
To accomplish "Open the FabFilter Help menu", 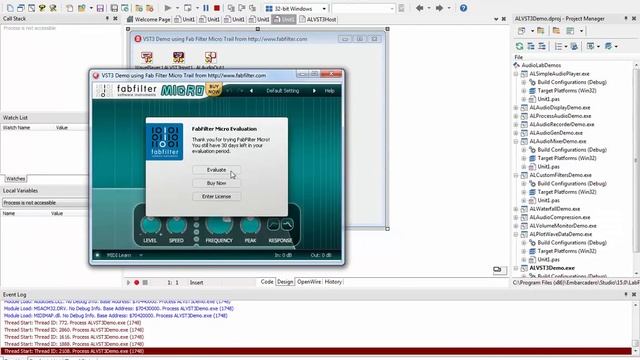I will click(329, 91).
